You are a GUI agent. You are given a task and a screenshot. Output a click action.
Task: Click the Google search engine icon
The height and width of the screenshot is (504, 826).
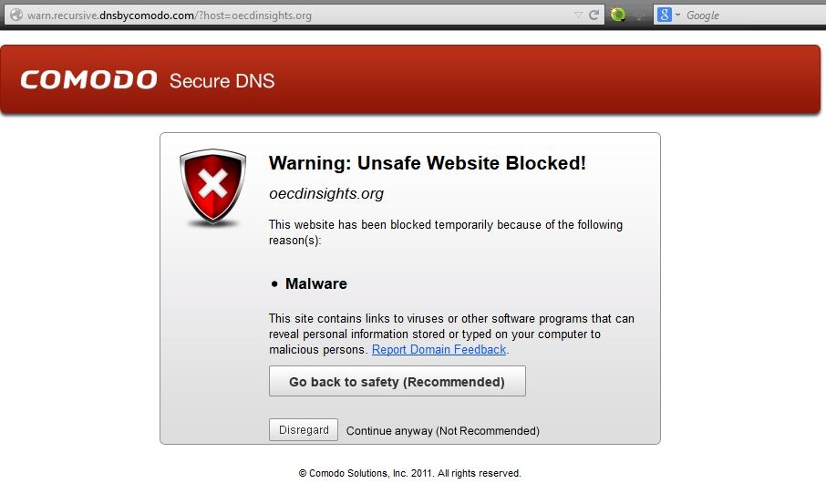(664, 15)
